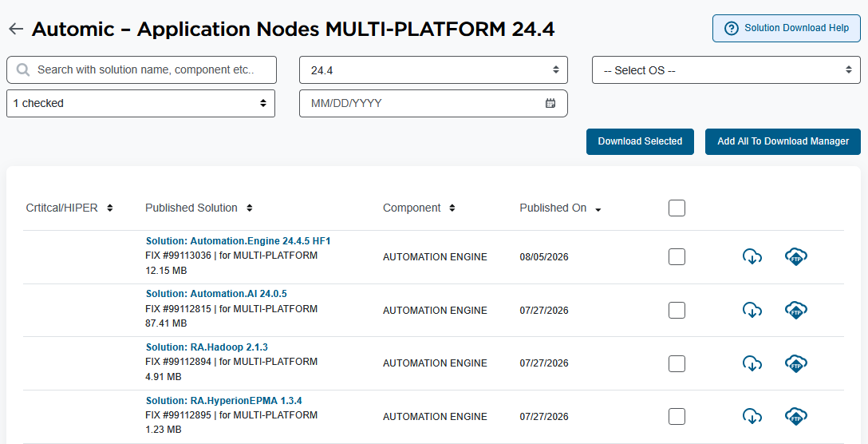
Task: Click FIX #99112894 text
Action: pos(178,362)
